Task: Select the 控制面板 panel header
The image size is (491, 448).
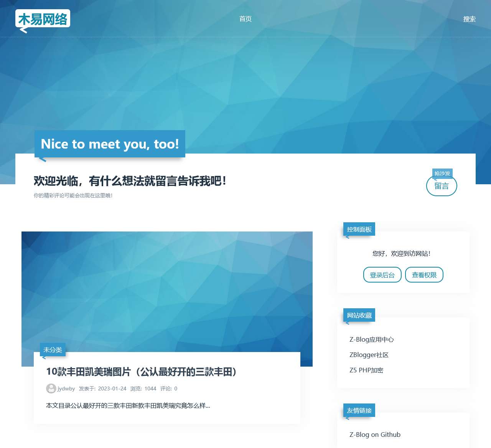Action: (359, 229)
